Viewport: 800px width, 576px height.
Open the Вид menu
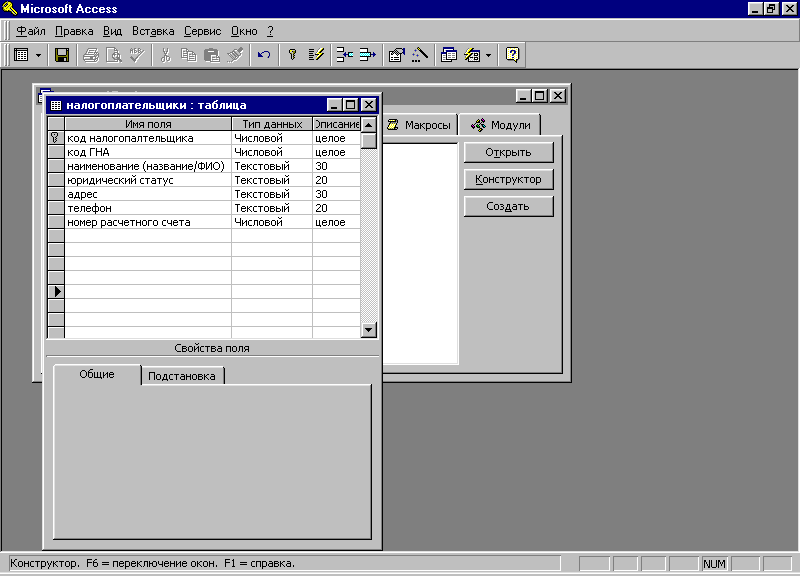point(112,31)
